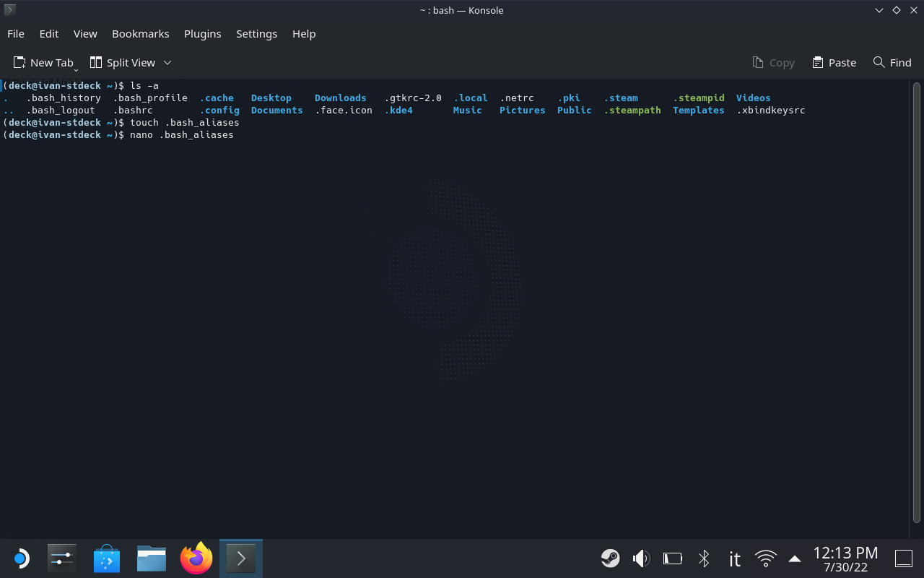This screenshot has height=578, width=924.
Task: Click the Steam icon in the system tray
Action: click(610, 558)
